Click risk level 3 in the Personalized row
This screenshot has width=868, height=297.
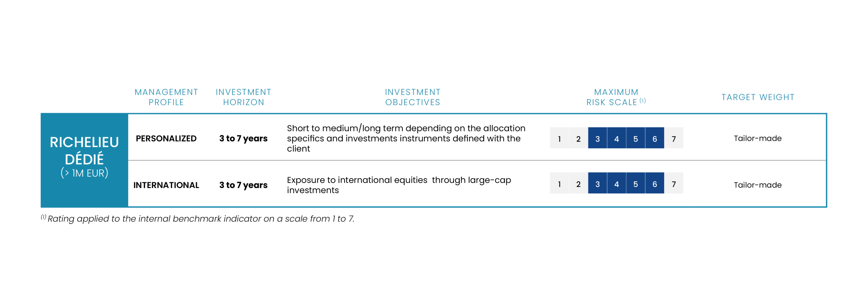pyautogui.click(x=597, y=138)
